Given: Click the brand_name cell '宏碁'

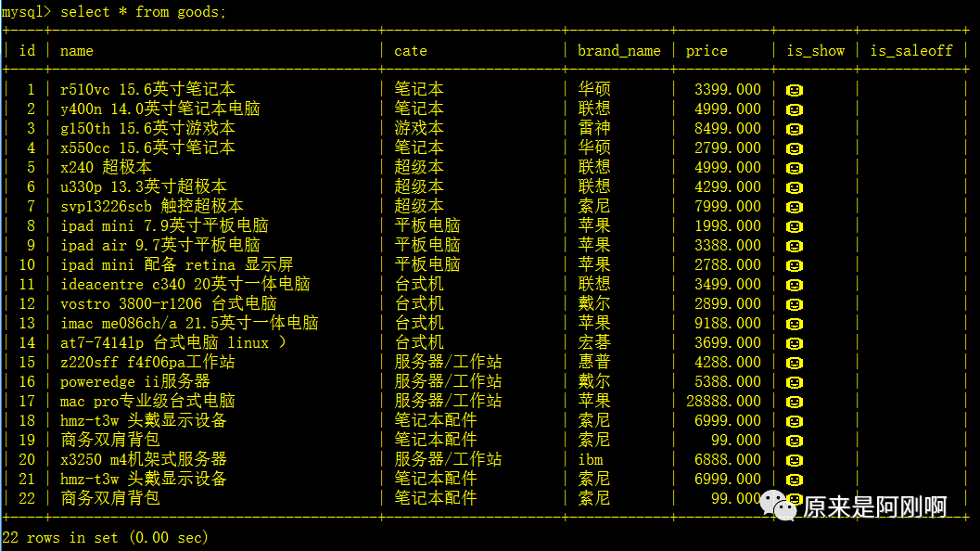Looking at the screenshot, I should (x=593, y=342).
